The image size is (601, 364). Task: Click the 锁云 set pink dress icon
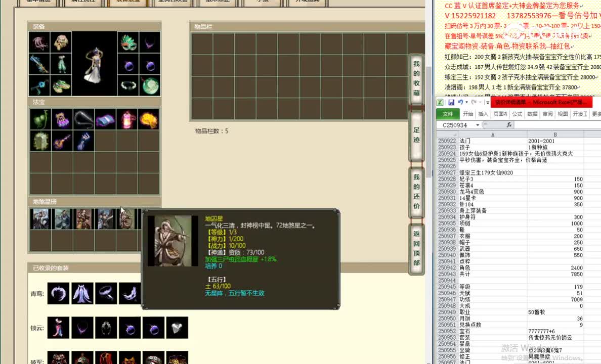coord(58,328)
